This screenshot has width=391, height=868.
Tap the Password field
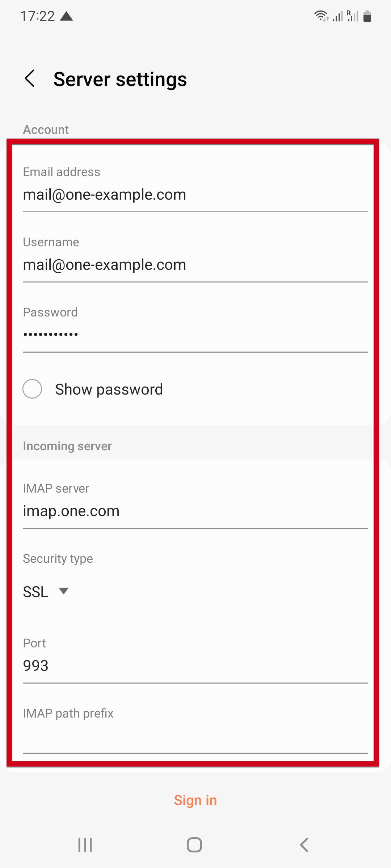point(195,335)
